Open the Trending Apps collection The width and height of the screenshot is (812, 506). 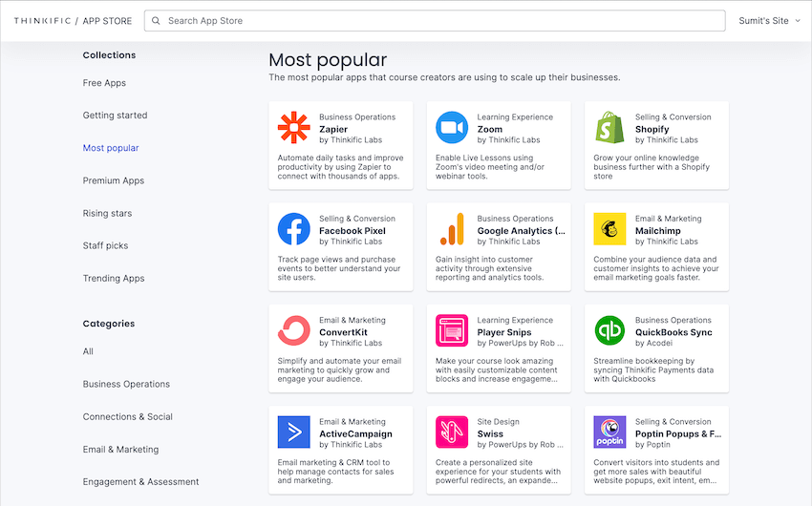114,279
